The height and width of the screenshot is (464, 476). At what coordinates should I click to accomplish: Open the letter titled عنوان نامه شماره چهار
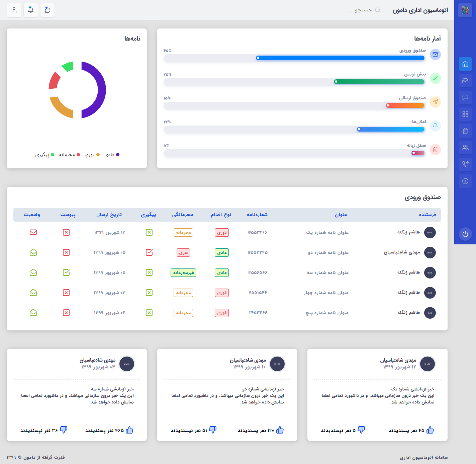pyautogui.click(x=326, y=293)
